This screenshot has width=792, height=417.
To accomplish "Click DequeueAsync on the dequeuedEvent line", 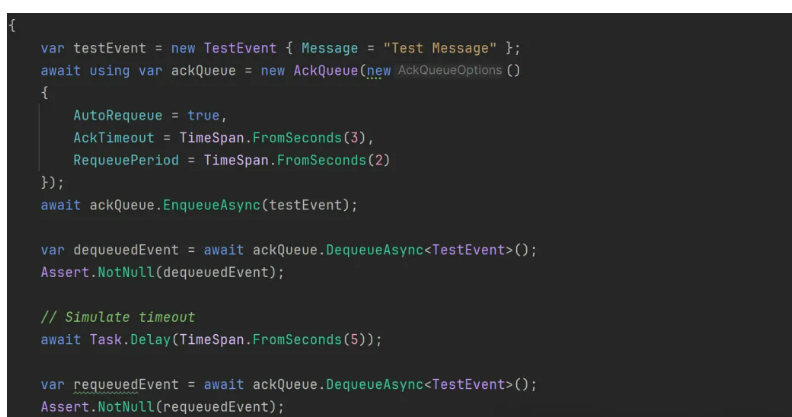I will [x=374, y=250].
